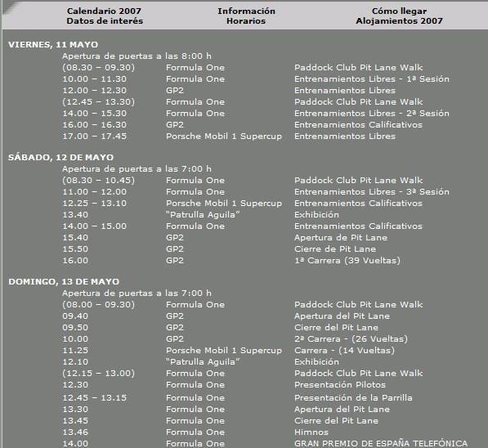This screenshot has width=488, height=448.
Task: Click the '16.00' GP2 race time
Action: click(x=75, y=261)
